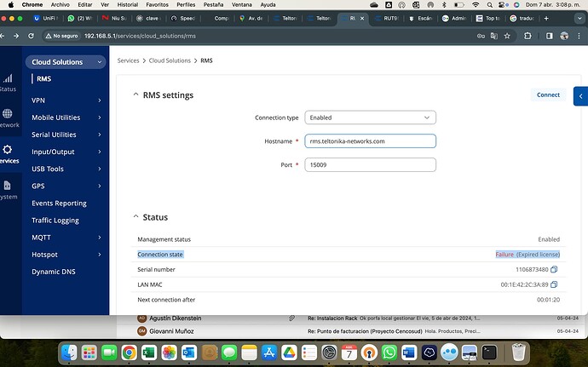Screen dimensions: 588x367
Task: Open the Archivo menu
Action: tap(60, 5)
